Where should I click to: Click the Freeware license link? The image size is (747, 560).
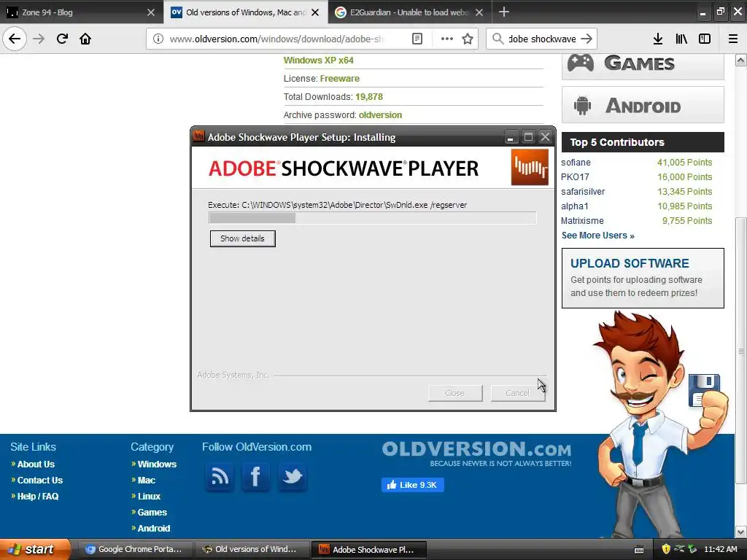coord(340,79)
